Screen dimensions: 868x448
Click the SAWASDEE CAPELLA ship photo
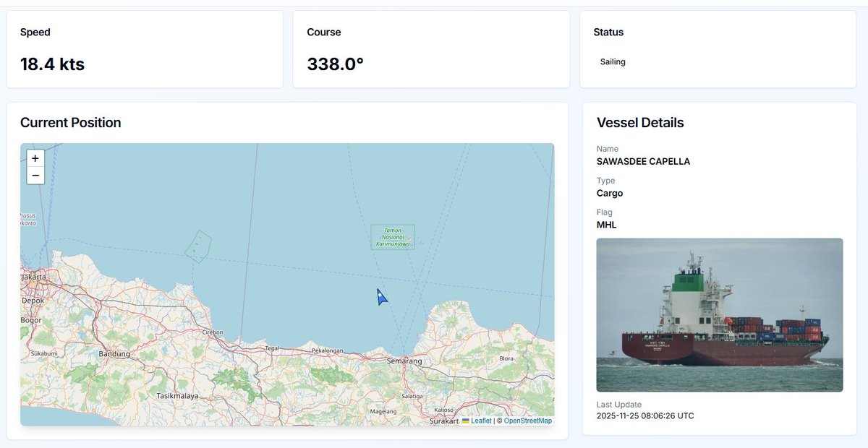(720, 315)
